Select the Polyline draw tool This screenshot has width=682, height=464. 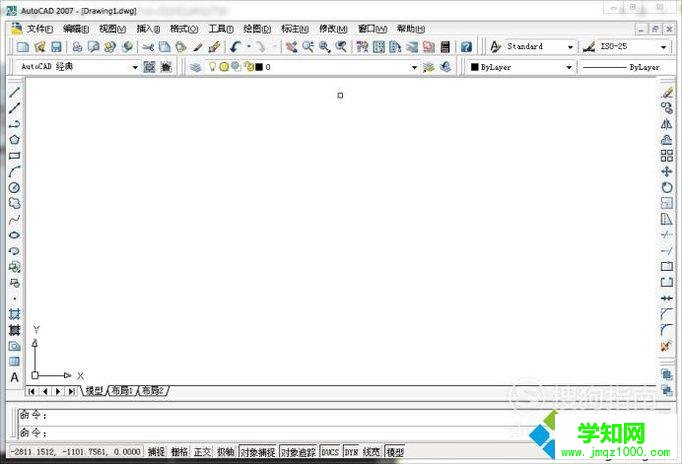click(14, 124)
